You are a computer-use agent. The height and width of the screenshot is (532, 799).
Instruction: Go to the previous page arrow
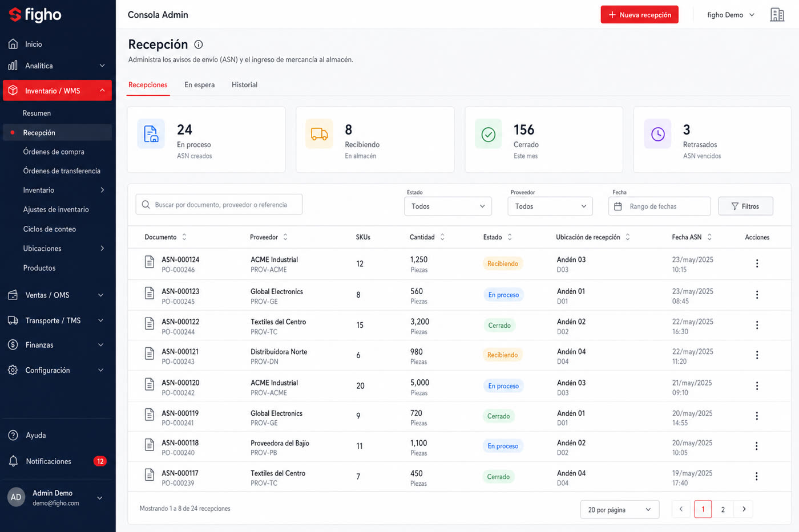(681, 509)
